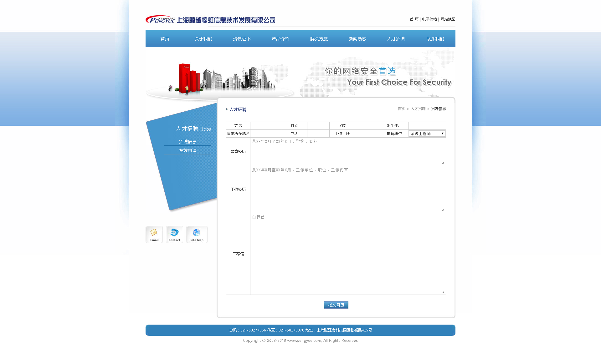Viewport: 601px width, 364px height.
Task: Click the 人才招聘 breadcrumb link
Action: (x=418, y=109)
